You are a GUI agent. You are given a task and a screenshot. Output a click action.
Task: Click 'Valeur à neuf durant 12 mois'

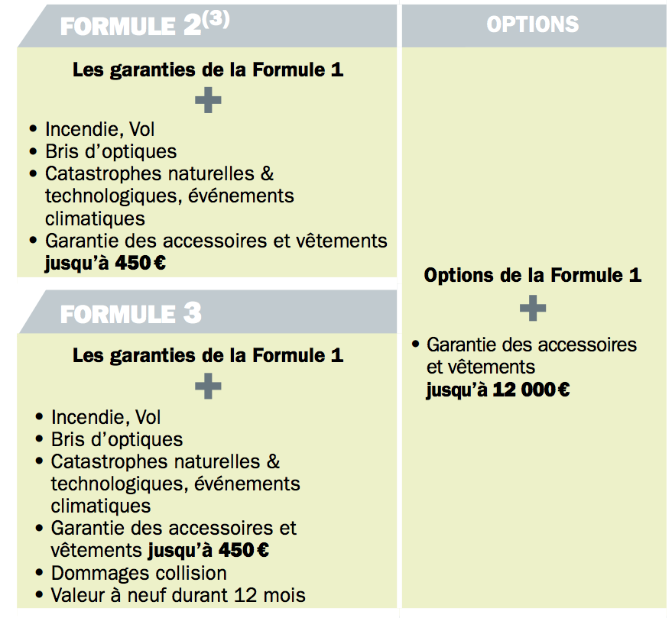point(178,595)
